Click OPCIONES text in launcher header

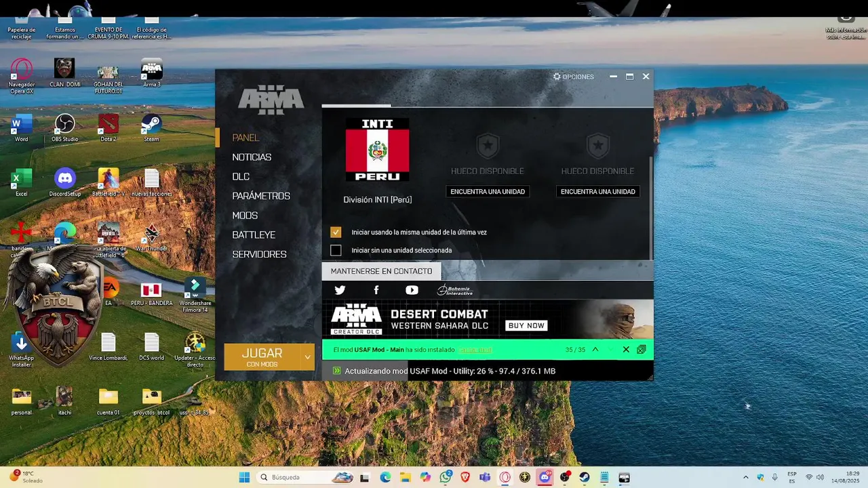[578, 77]
